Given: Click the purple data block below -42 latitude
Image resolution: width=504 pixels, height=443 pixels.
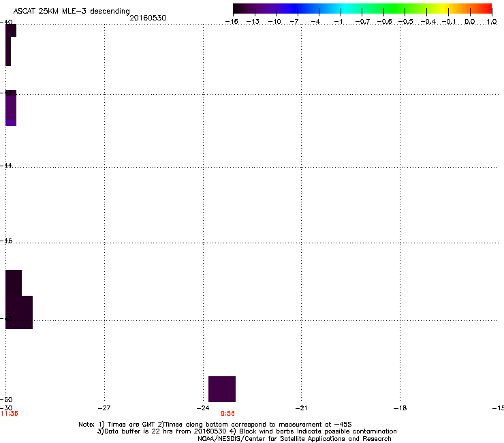Looking at the screenshot, I should [11, 108].
